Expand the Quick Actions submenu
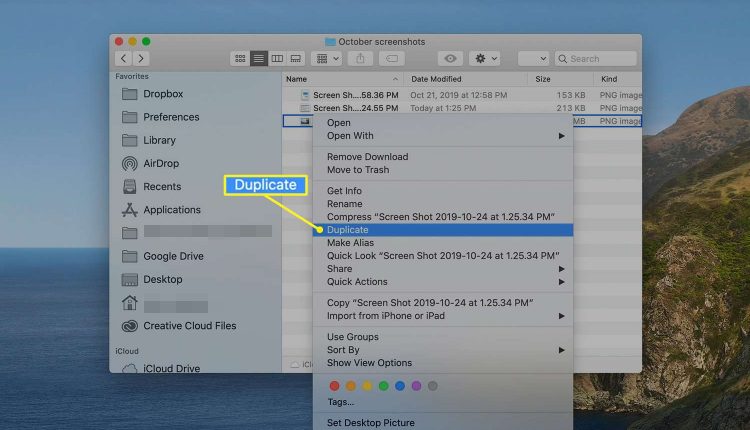 click(x=442, y=282)
